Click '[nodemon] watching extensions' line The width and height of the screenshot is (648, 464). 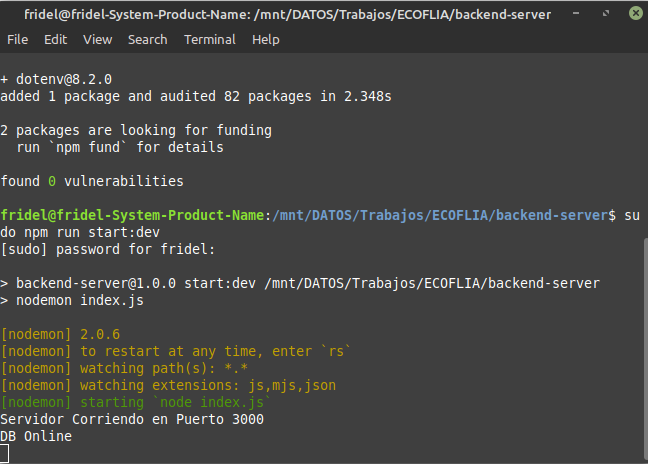point(168,385)
